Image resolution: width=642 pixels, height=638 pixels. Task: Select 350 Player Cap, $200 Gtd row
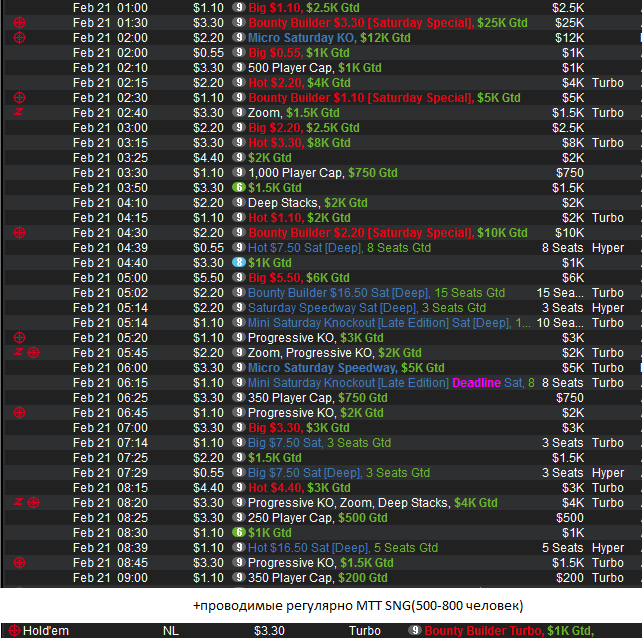[318, 578]
